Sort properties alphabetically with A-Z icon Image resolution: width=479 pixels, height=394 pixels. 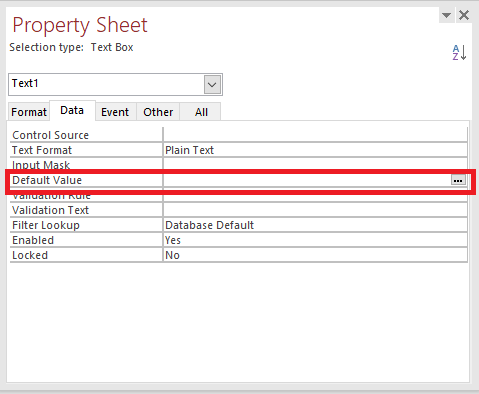pos(459,53)
